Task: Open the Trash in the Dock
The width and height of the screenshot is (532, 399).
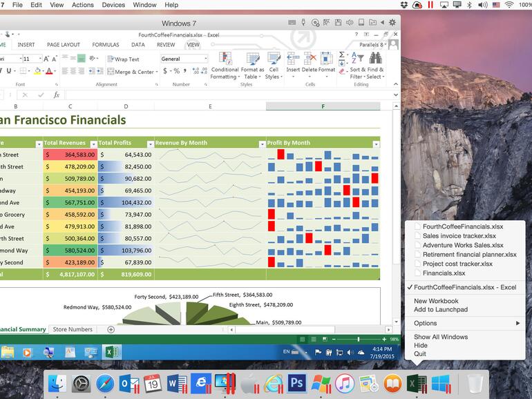Action: pos(475,383)
